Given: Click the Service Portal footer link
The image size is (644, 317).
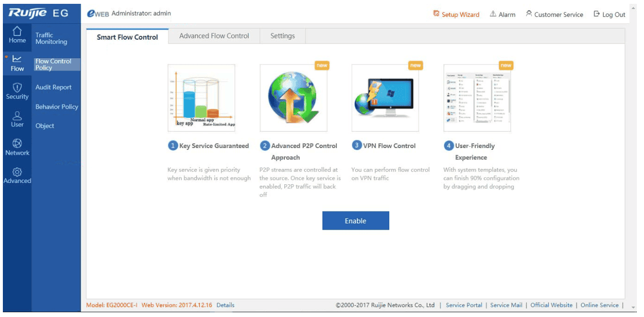Looking at the screenshot, I should pyautogui.click(x=464, y=305).
